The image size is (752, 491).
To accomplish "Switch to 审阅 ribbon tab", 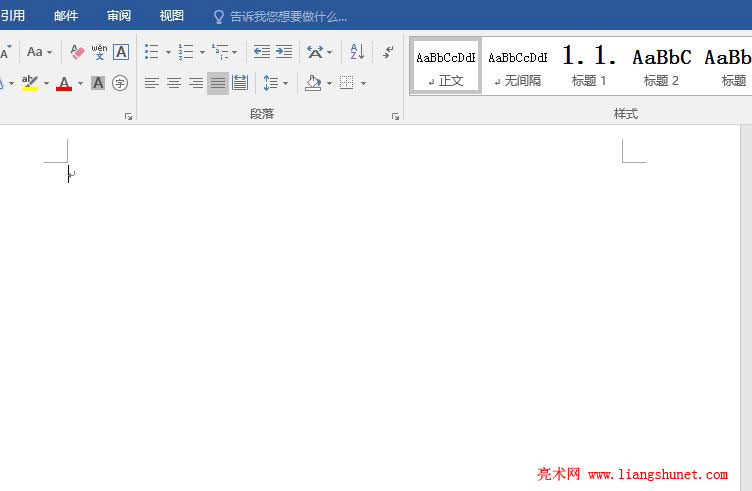I will coord(118,16).
